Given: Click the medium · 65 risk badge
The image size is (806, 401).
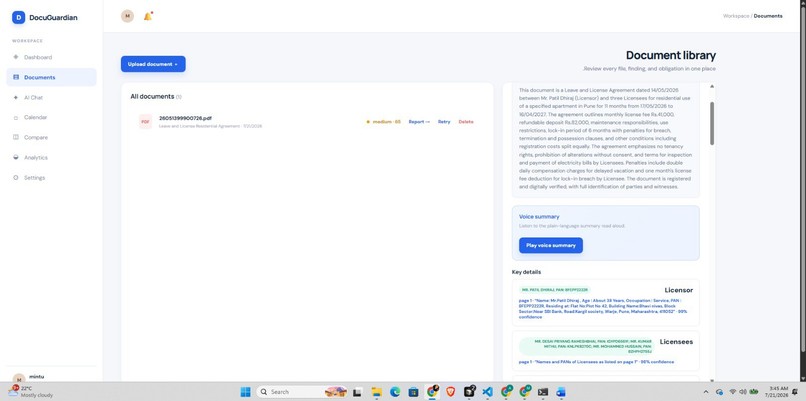Looking at the screenshot, I should [x=383, y=122].
